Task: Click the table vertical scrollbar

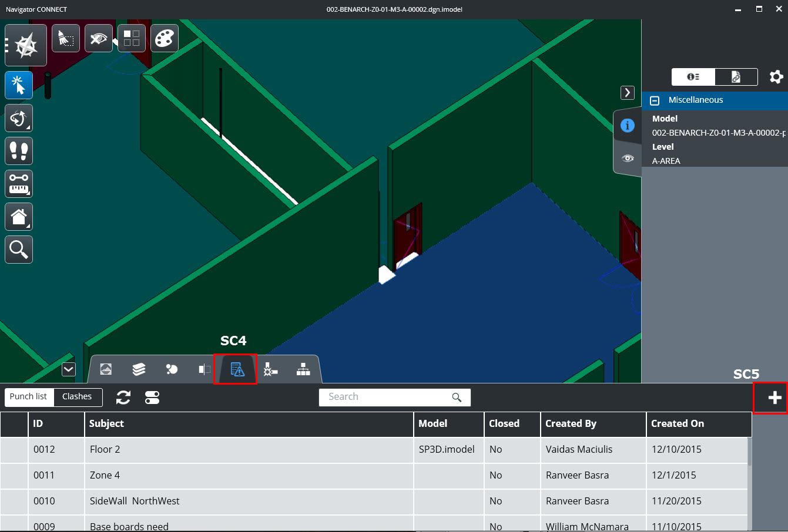Action: point(749,452)
